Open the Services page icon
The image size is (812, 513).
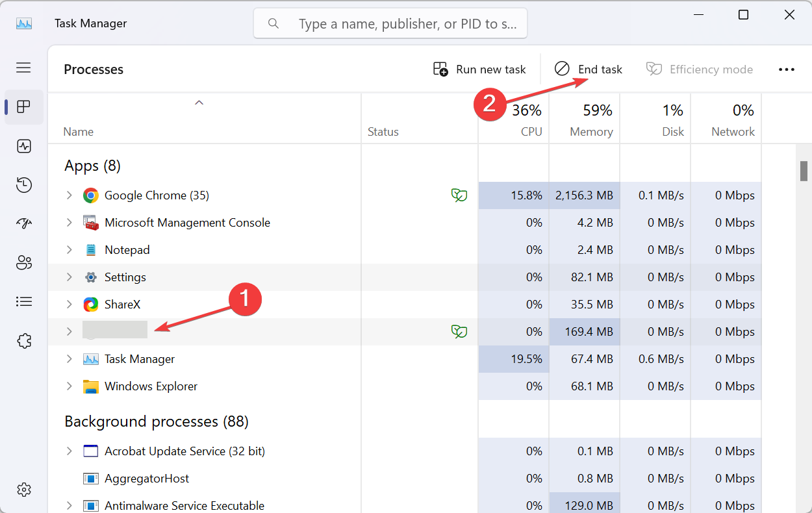pyautogui.click(x=24, y=340)
